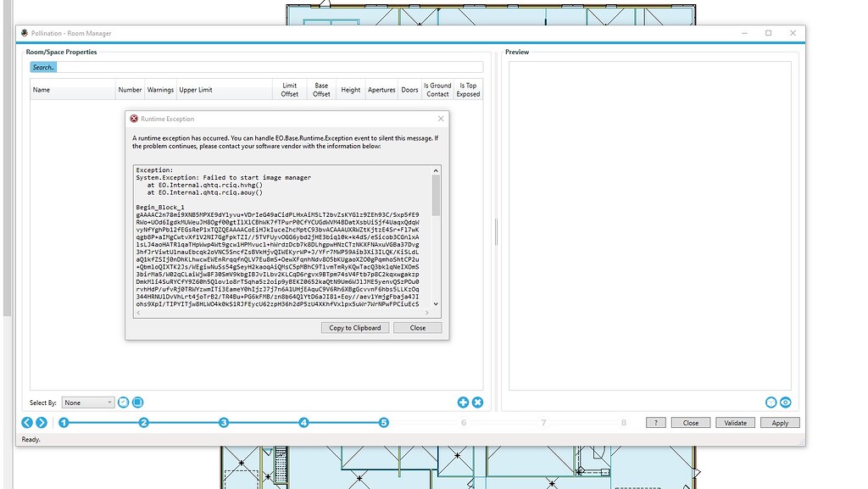Click the square selection icon near Select By
Screen dimensions: 868x489
(x=136, y=402)
